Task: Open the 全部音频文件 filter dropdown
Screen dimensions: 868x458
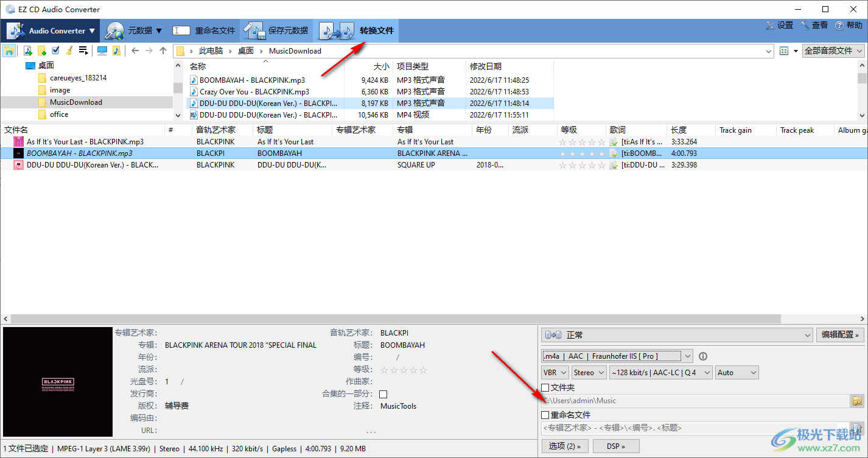Action: (x=834, y=51)
